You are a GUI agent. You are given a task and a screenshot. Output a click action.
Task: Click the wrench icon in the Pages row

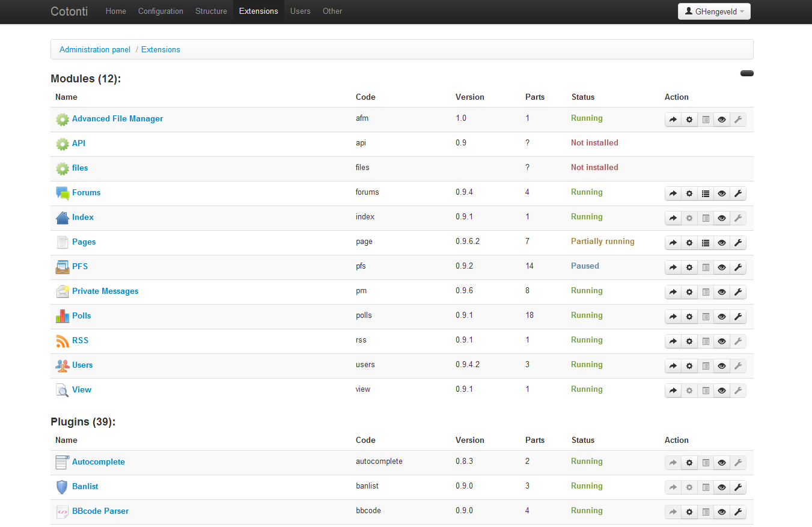coord(738,243)
